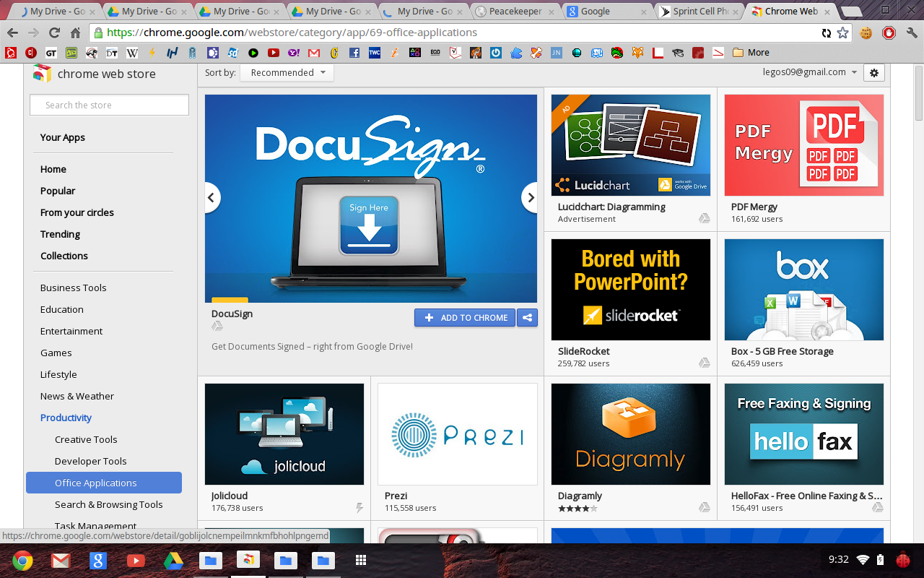This screenshot has height=578, width=924.
Task: Launch Google Drive from the shelf
Action: (173, 560)
